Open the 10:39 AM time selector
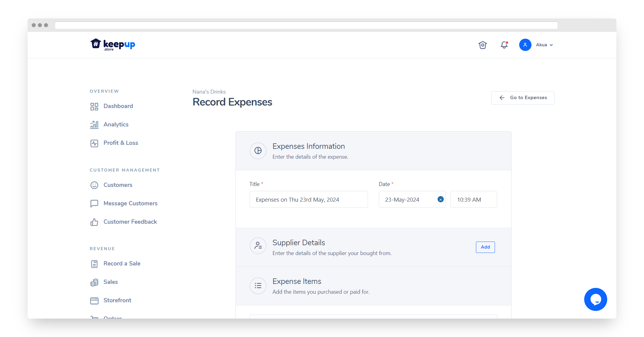Image resolution: width=644 pixels, height=337 pixels. coord(473,199)
